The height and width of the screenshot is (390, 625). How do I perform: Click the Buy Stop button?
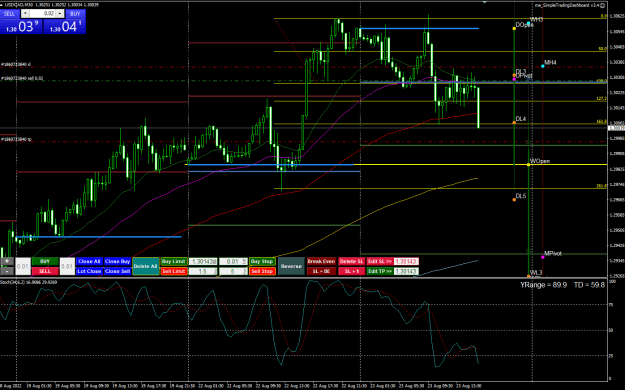pyautogui.click(x=262, y=262)
